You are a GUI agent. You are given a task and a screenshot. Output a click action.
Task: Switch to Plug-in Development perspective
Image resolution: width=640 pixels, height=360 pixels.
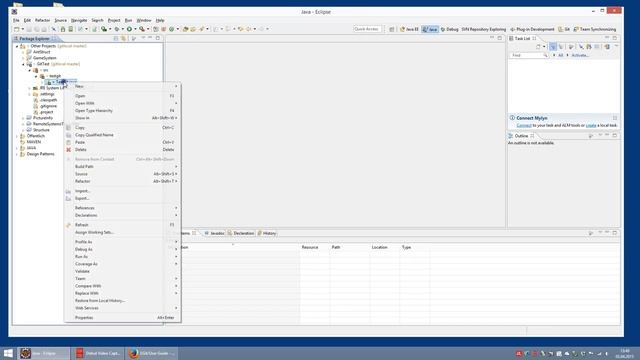[532, 29]
